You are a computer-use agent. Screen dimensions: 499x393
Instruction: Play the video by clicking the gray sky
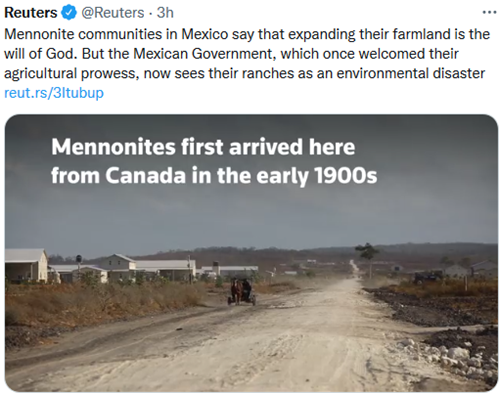click(x=250, y=213)
